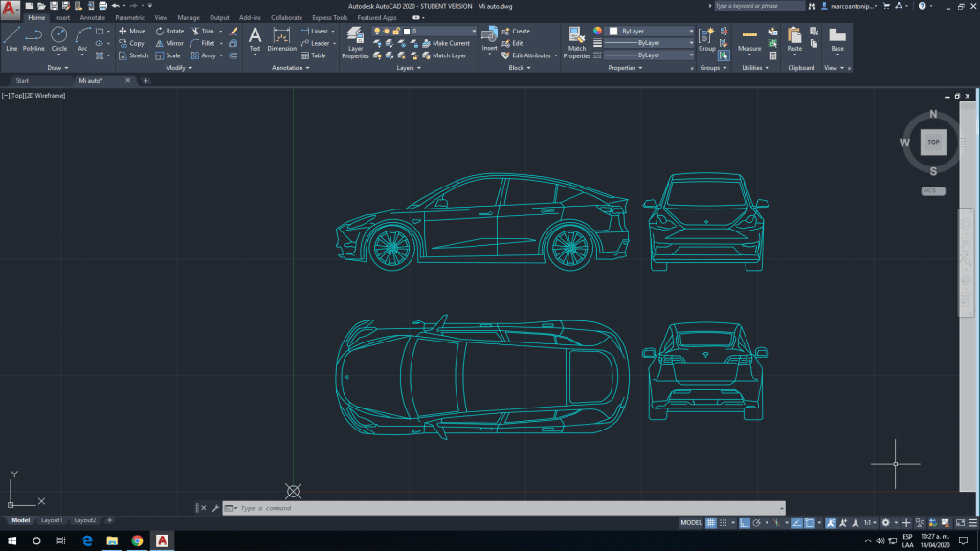Toggle Ortho mode in status bar
This screenshot has height=551, width=980.
click(744, 523)
